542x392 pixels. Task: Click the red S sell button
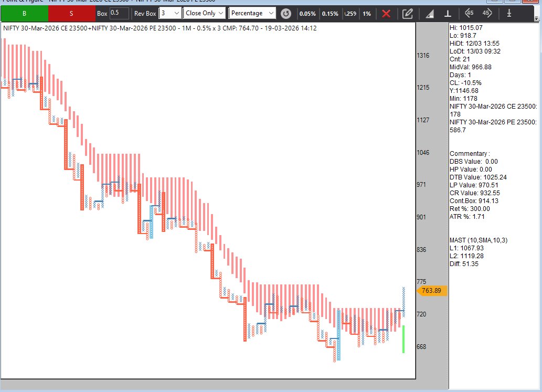tap(71, 14)
